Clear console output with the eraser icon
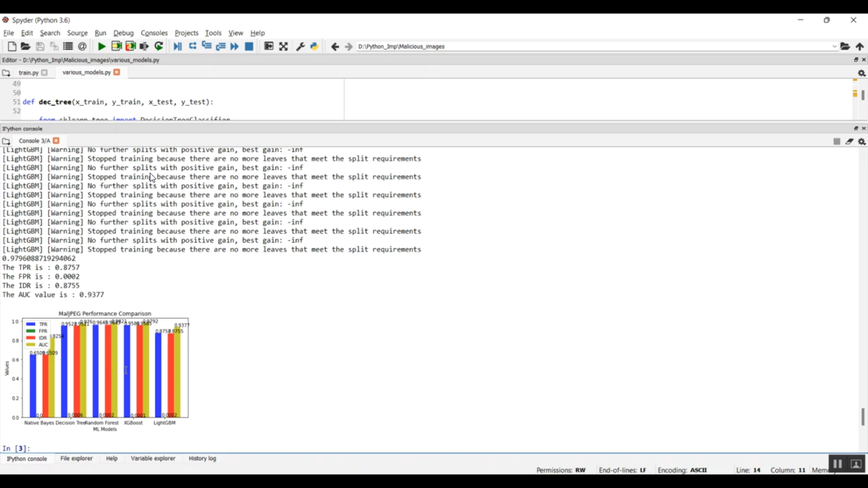 coord(849,141)
